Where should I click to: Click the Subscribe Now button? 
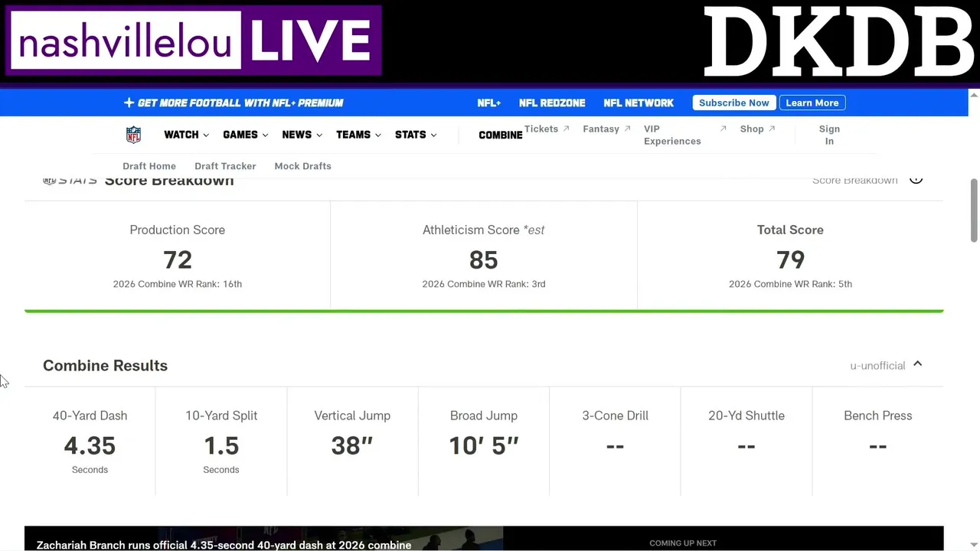(x=734, y=103)
